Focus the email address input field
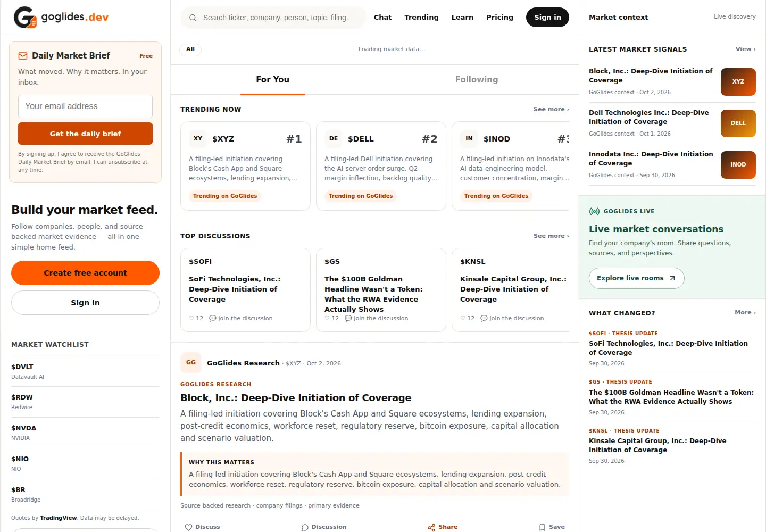The width and height of the screenshot is (766, 532). pos(85,106)
